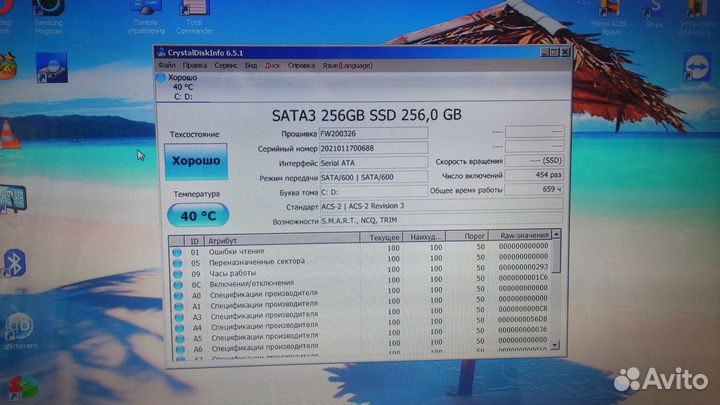
Task: Click status circle of attribute 01
Action: (177, 253)
